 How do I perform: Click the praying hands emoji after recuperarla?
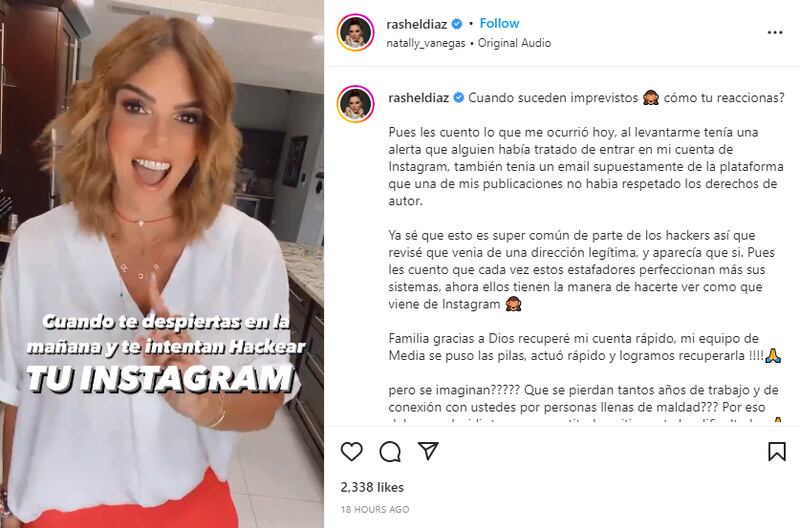(x=773, y=356)
